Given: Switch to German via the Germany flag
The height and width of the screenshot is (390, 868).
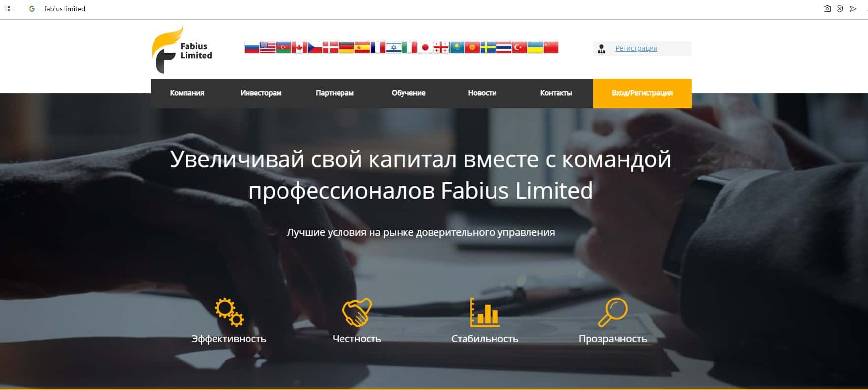Looking at the screenshot, I should click(346, 47).
